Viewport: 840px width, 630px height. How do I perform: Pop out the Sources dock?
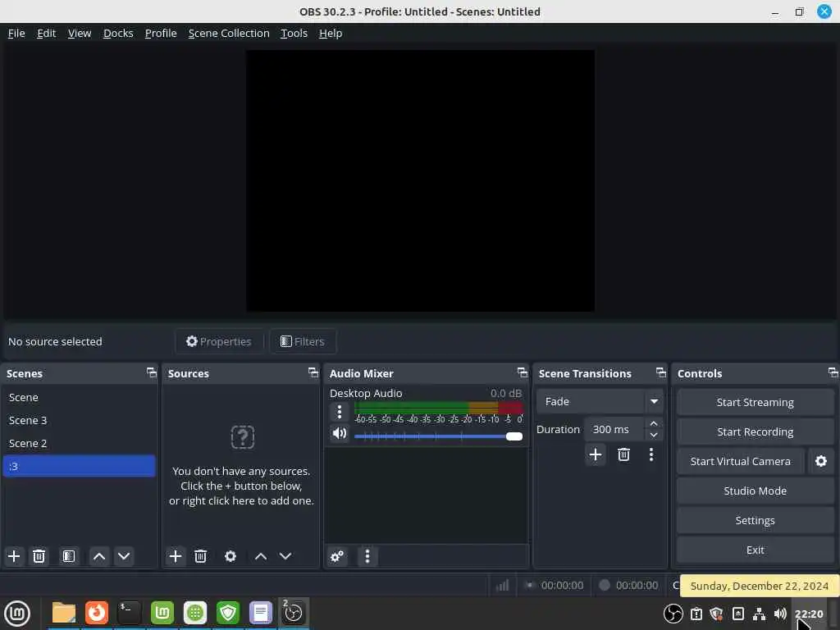tap(313, 372)
